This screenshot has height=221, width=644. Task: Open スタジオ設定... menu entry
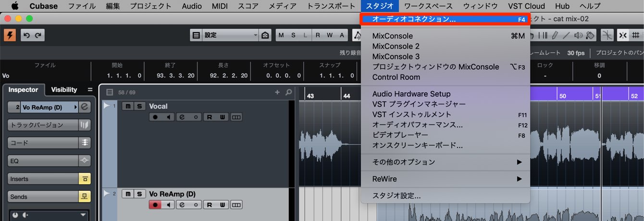pyautogui.click(x=446, y=196)
